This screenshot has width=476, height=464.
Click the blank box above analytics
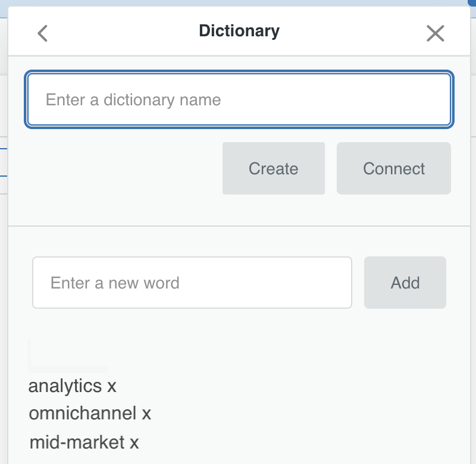68,355
